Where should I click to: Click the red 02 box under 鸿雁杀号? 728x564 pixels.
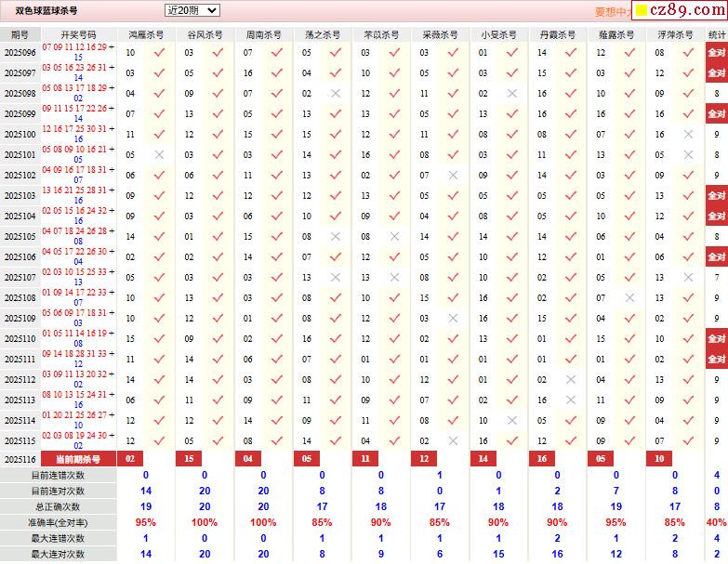[130, 459]
